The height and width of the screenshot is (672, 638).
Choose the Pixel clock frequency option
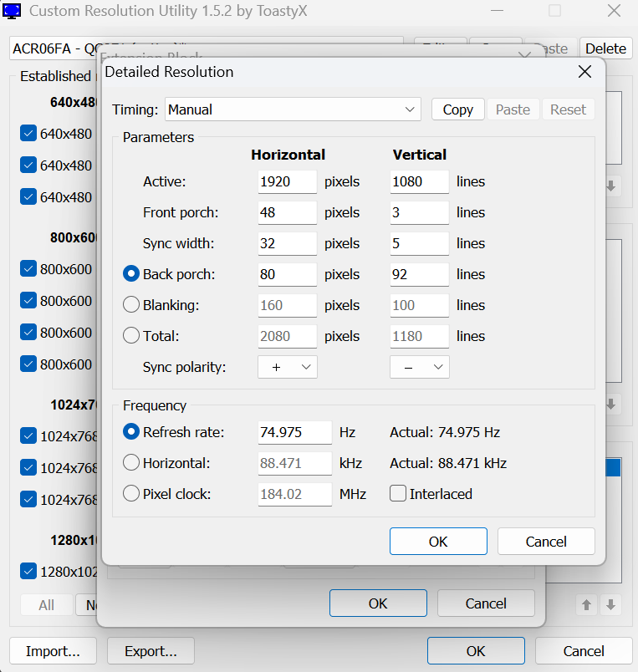click(x=131, y=494)
